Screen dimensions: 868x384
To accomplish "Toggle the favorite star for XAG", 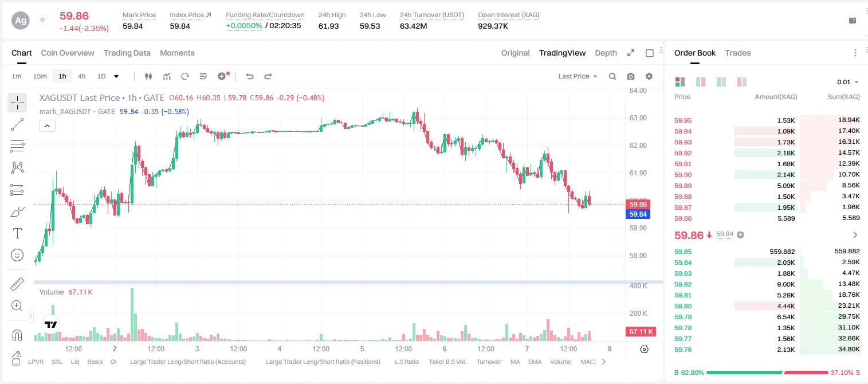I will tap(42, 20).
